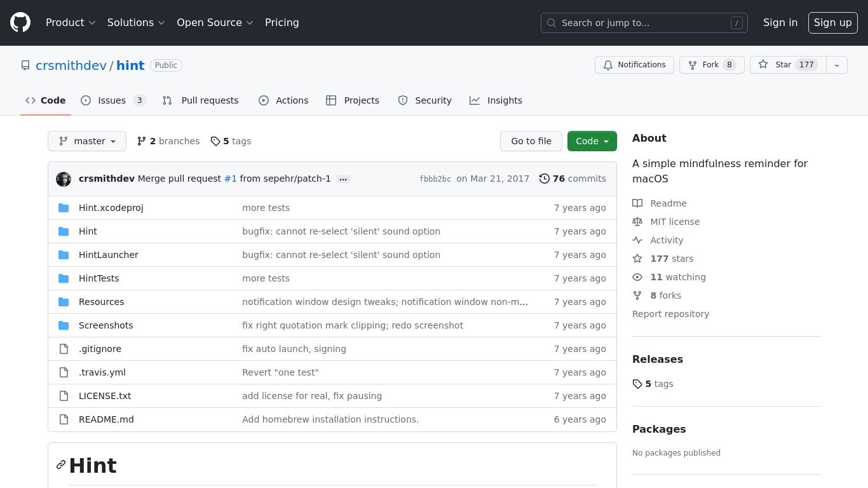Switch to the Projects tab
868x488 pixels.
353,100
